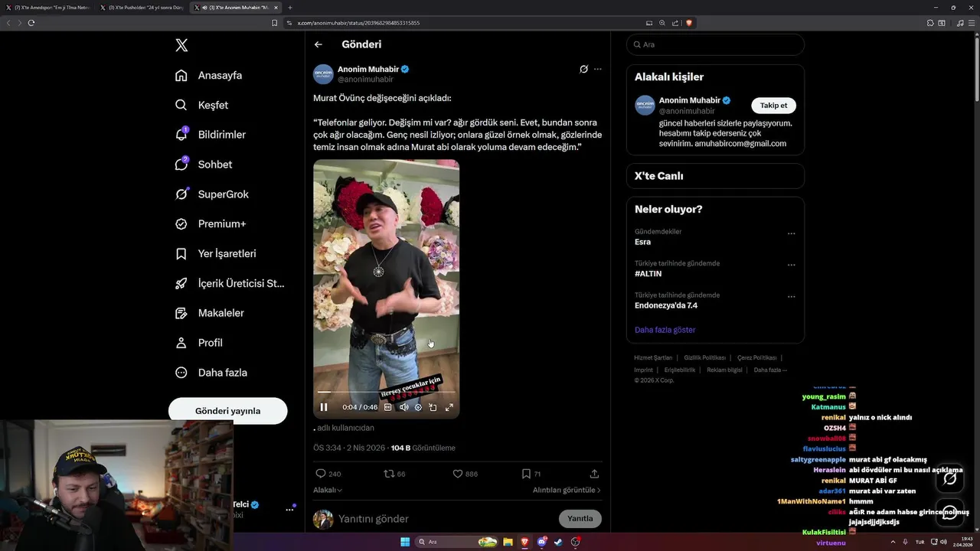Seek on the video progress bar

pyautogui.click(x=386, y=393)
